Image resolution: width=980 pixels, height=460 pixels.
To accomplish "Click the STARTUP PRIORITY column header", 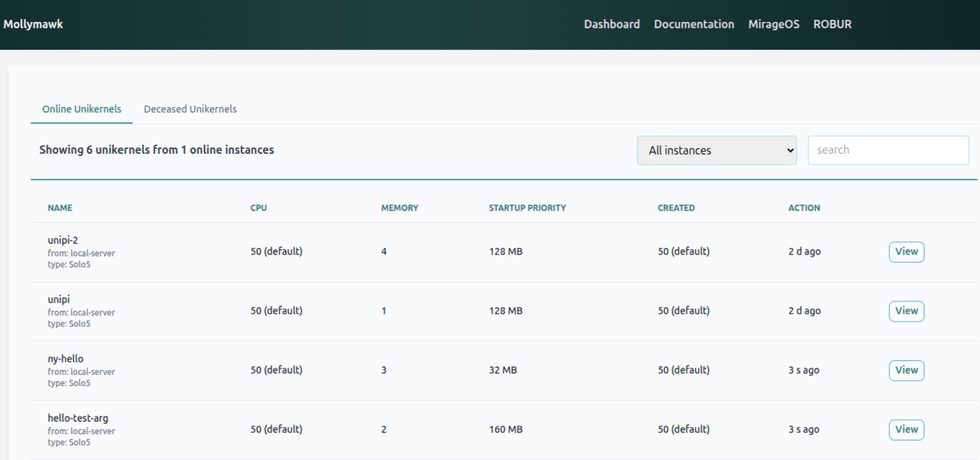I will (527, 208).
